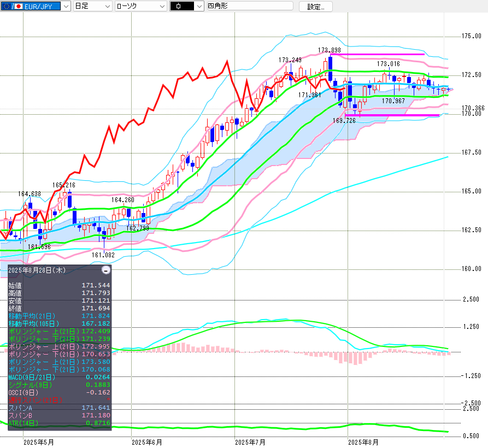This screenshot has width=488, height=448.
Task: Click the 165.216 price label
Action: coord(64,185)
